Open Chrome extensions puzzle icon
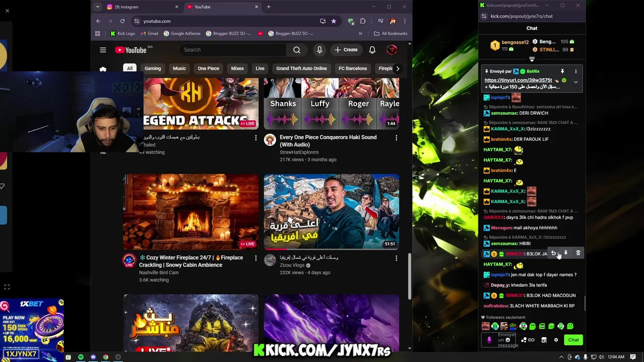The height and width of the screenshot is (362, 644). tap(363, 21)
